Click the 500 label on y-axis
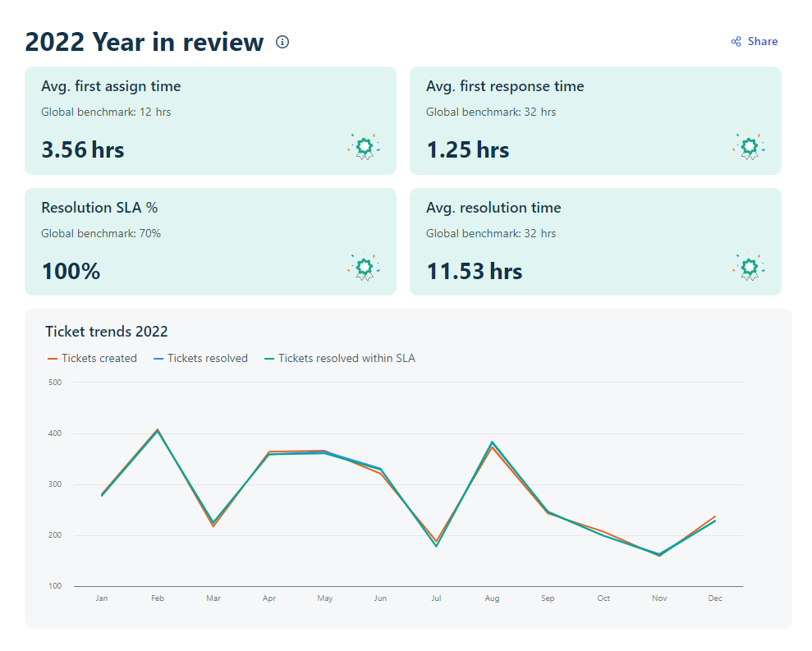 (x=55, y=383)
